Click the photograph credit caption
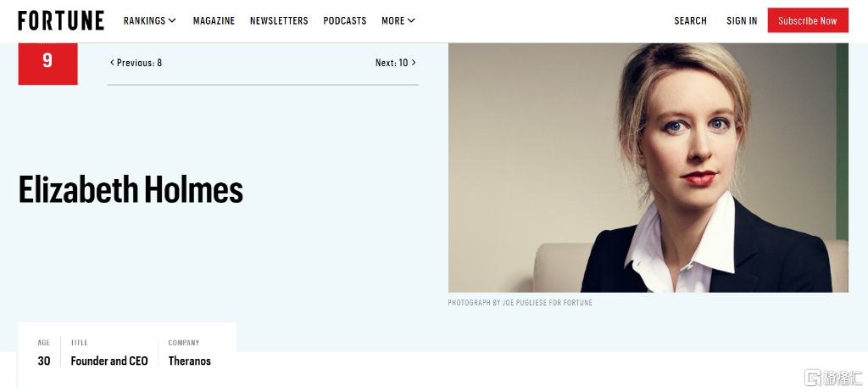 click(x=520, y=303)
